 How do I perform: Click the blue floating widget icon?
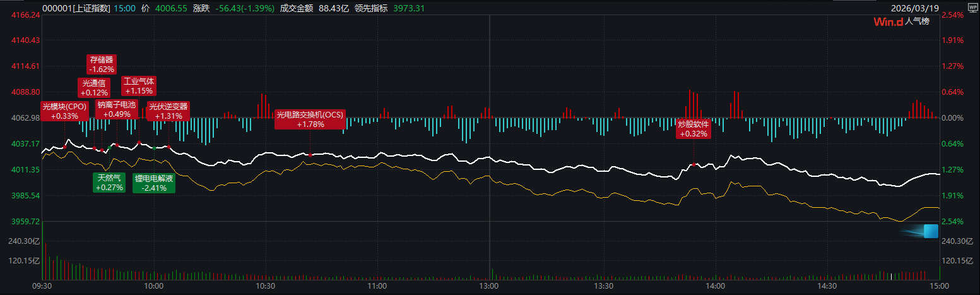(x=930, y=231)
